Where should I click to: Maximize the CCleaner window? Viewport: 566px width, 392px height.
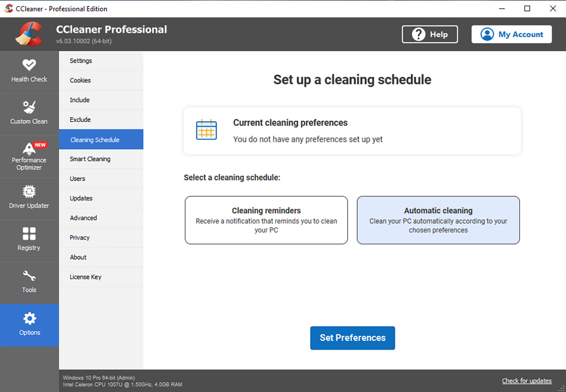click(x=527, y=8)
